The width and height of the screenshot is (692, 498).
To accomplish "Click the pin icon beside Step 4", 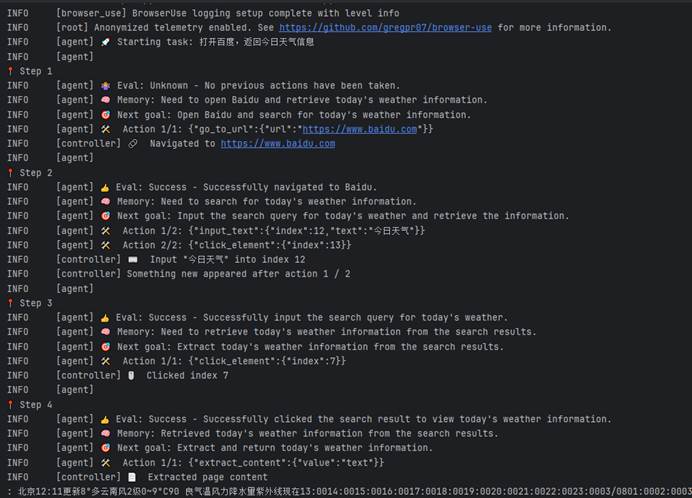I will click(10, 405).
